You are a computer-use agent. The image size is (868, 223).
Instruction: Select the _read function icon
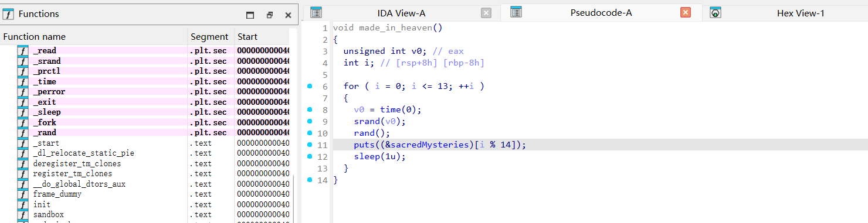click(x=23, y=51)
